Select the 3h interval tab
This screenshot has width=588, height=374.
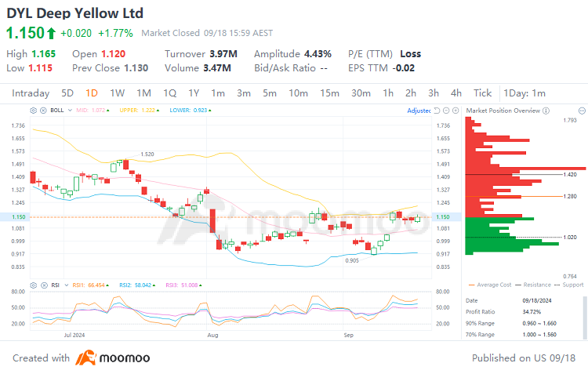tap(434, 93)
